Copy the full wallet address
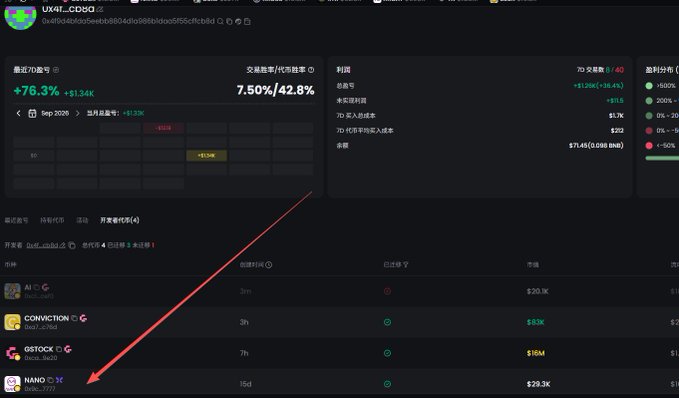The image size is (679, 398). tap(230, 21)
